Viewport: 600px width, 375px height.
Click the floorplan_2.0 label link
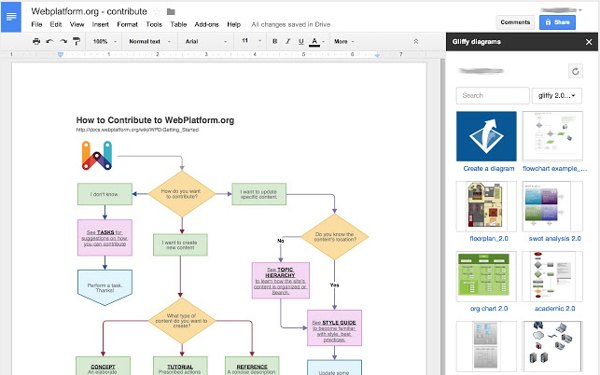point(489,238)
